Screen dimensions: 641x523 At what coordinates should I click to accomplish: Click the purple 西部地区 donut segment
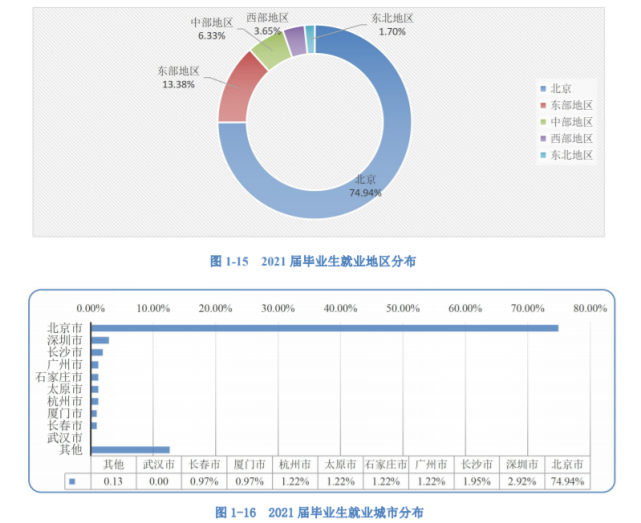click(296, 40)
